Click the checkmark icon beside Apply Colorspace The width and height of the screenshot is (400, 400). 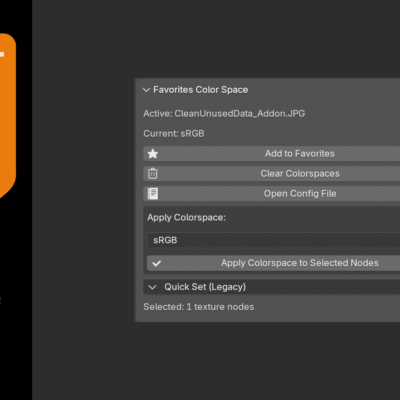tap(157, 263)
